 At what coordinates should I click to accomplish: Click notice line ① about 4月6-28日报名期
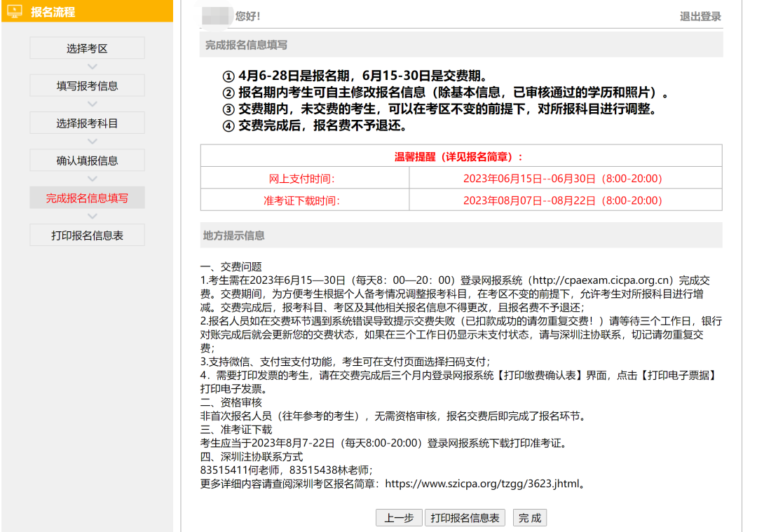pyautogui.click(x=355, y=76)
